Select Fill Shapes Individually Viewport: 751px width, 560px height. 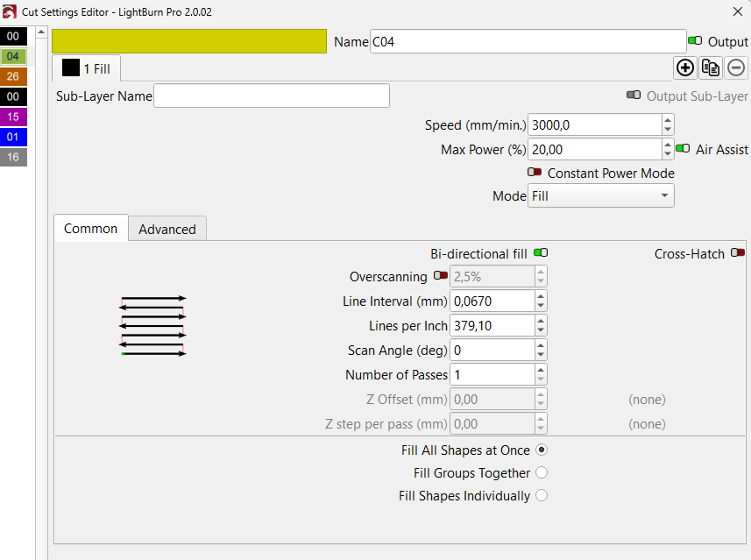(x=542, y=495)
